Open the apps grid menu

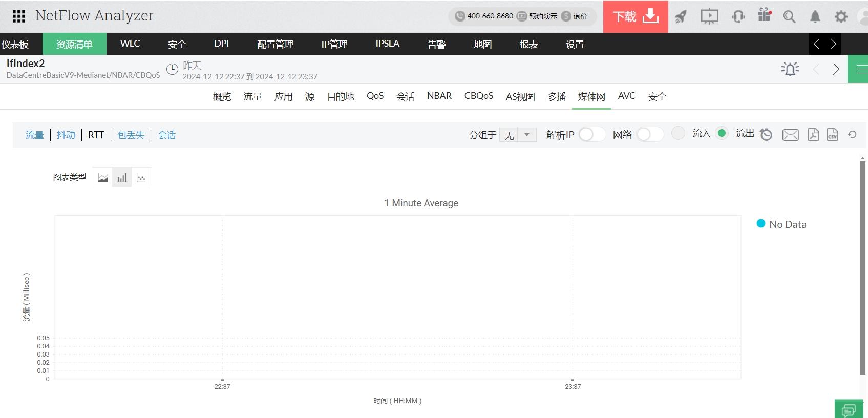tap(19, 16)
